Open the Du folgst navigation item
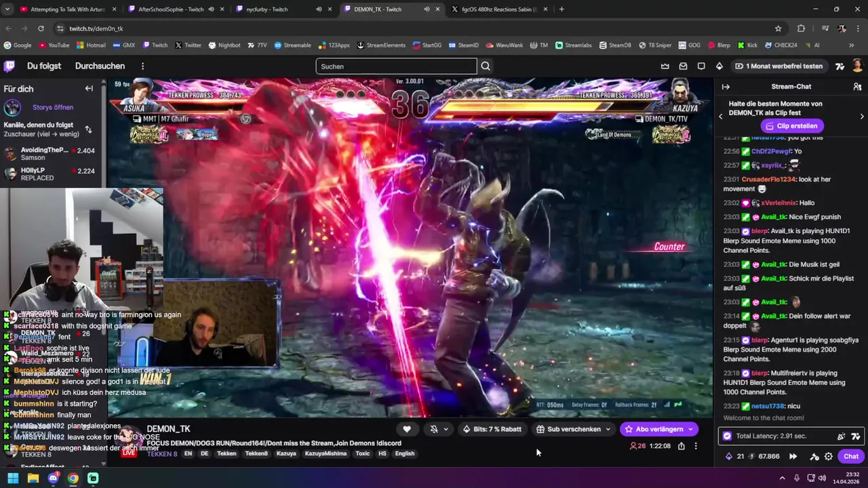The image size is (868, 488). tap(44, 66)
